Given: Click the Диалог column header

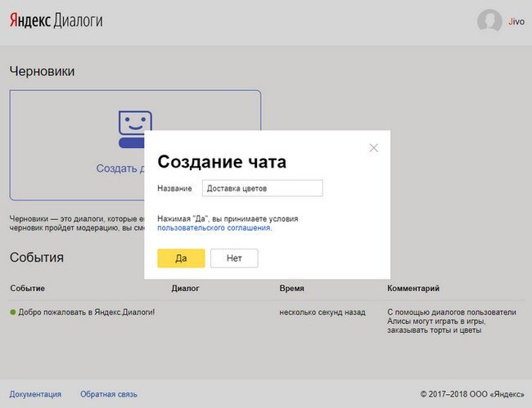Looking at the screenshot, I should (x=185, y=289).
